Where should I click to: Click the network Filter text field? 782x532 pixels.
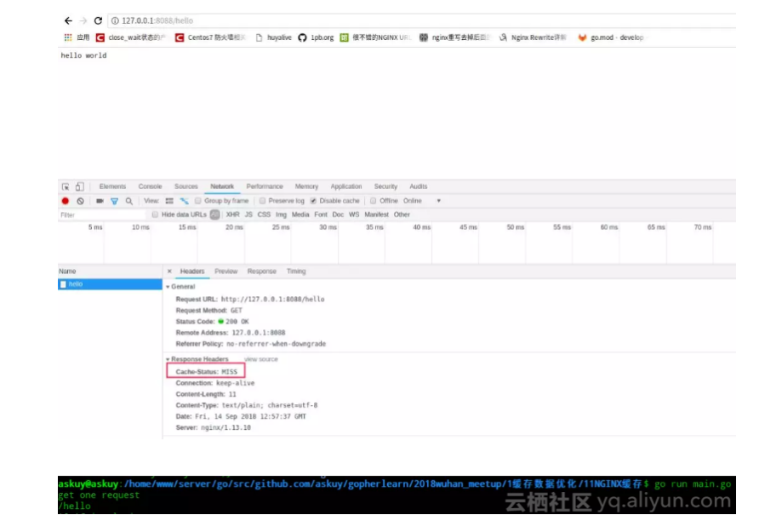click(x=101, y=215)
